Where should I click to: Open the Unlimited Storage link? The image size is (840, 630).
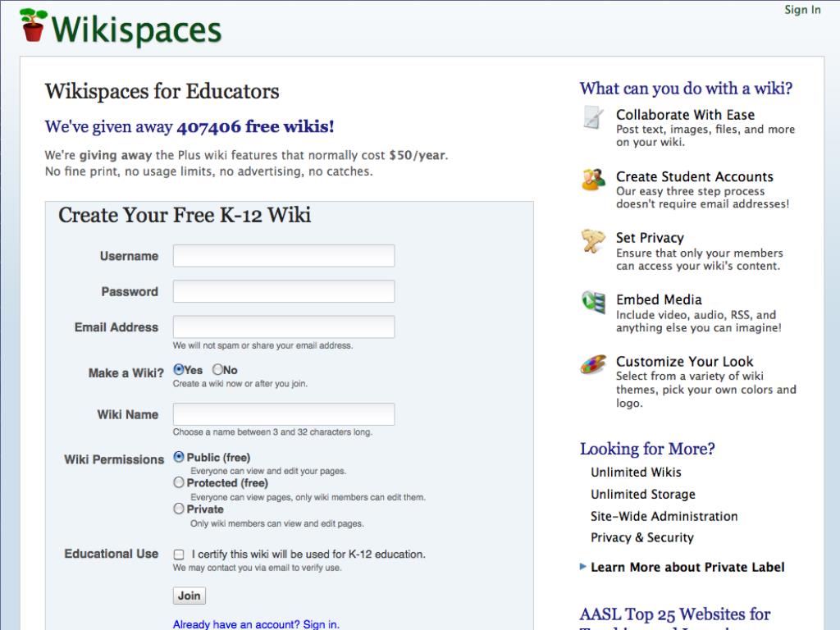click(643, 494)
